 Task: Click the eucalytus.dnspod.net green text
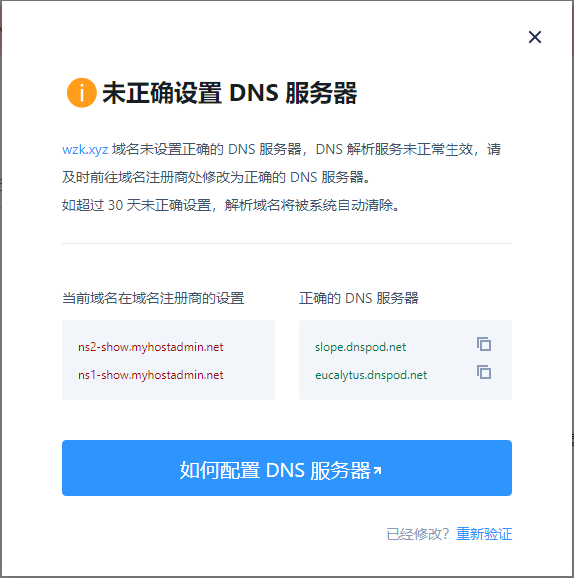pos(371,375)
